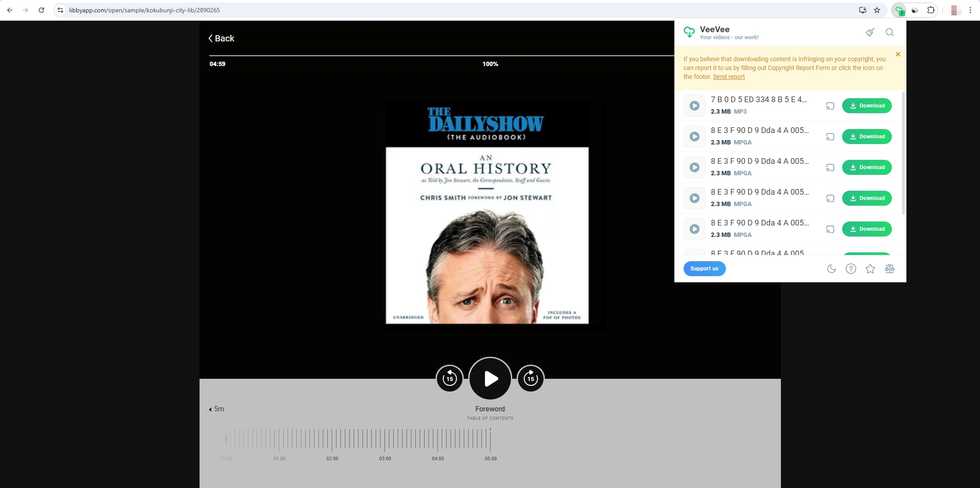This screenshot has width=980, height=488.
Task: Click the install app icon in address bar
Action: (862, 10)
